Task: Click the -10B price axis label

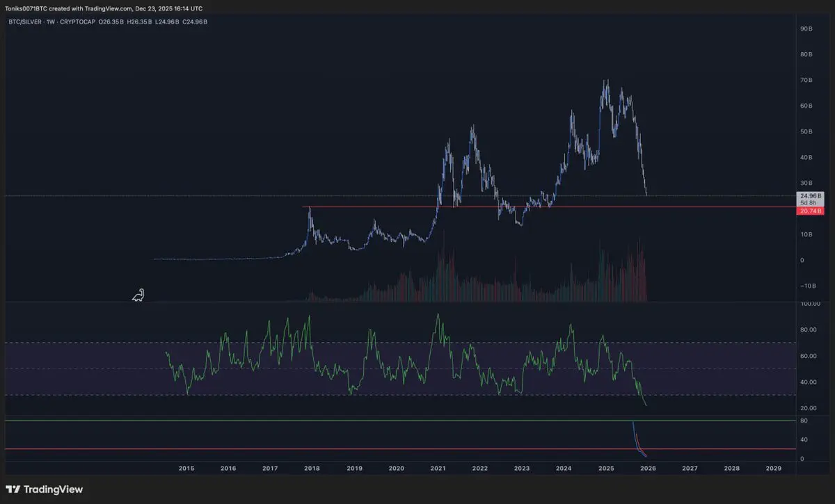Action: point(807,286)
